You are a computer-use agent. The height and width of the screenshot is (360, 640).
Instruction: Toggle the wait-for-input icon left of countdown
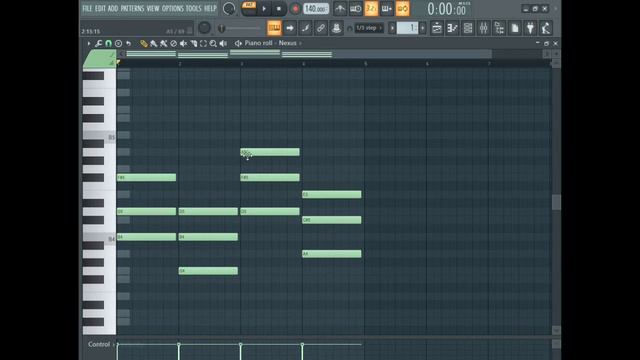pos(340,9)
